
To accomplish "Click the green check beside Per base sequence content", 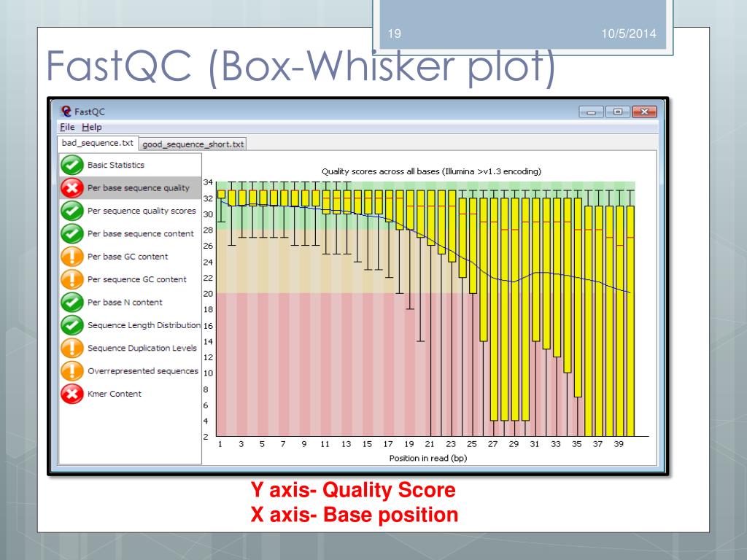I will (72, 233).
